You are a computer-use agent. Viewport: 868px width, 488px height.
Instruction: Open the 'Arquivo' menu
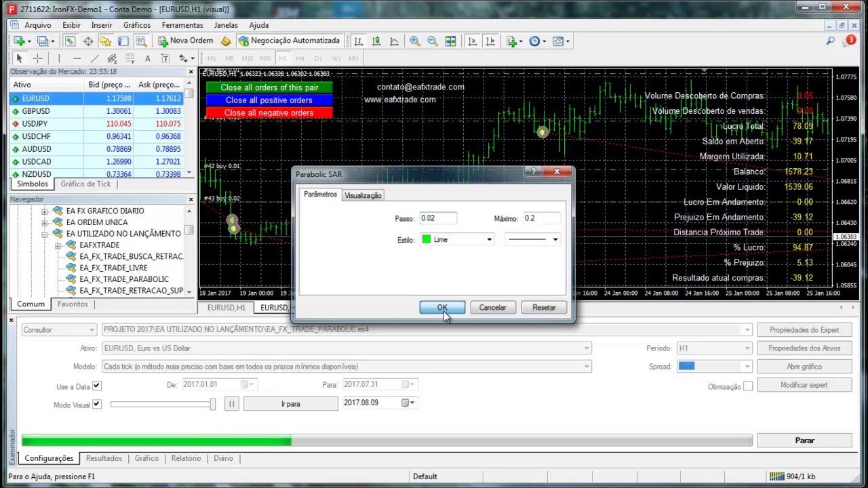37,25
